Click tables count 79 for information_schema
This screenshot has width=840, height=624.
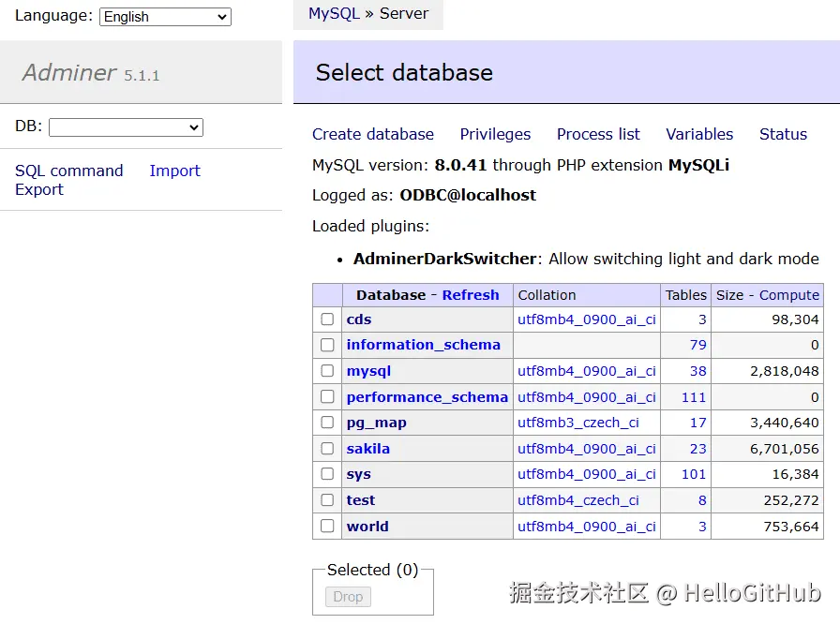pyautogui.click(x=697, y=345)
